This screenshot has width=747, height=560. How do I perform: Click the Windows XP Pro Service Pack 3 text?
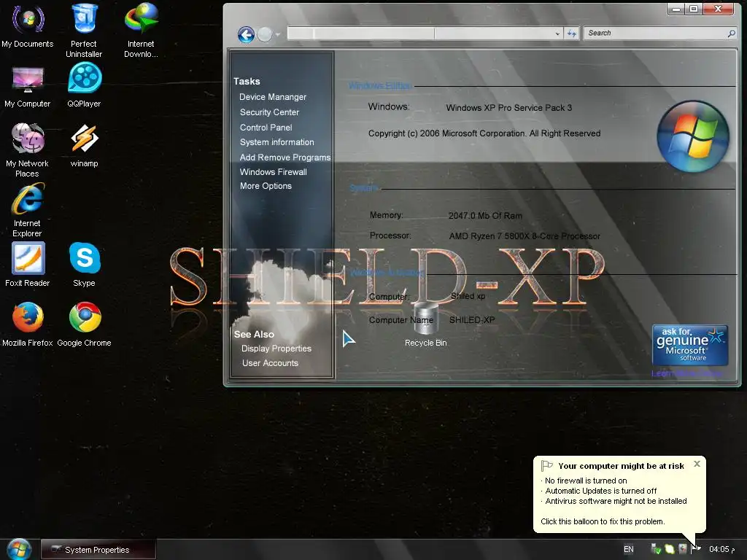tap(508, 108)
